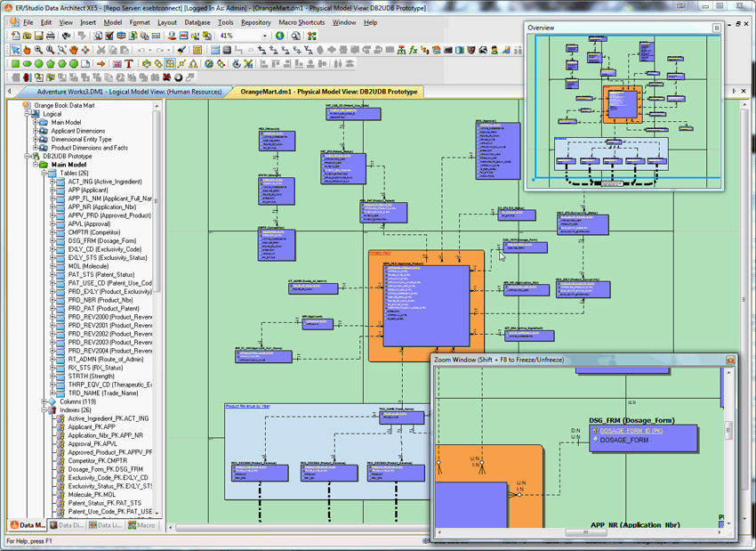Click the DOSAGE_FORM_ID (PK) column in Zoom Window
This screenshot has height=551, width=756.
[631, 431]
